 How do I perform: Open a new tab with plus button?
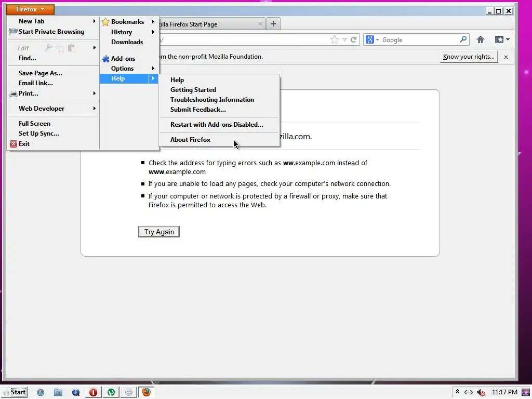pyautogui.click(x=273, y=24)
